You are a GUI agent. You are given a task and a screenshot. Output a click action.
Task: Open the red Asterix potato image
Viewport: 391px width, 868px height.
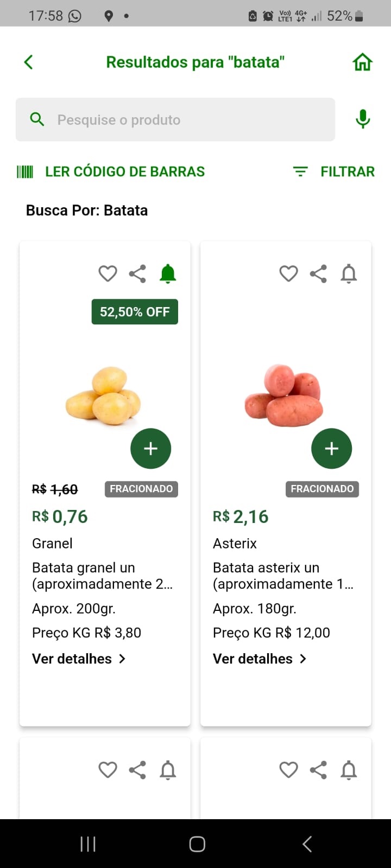coord(283,395)
